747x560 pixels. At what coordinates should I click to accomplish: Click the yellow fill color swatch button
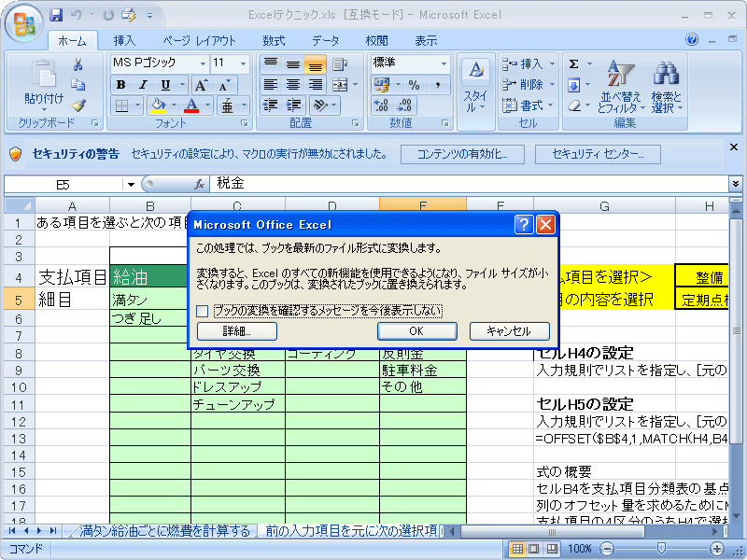158,105
